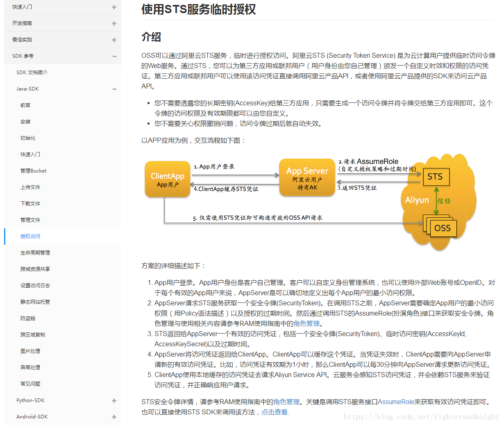Screen dimensions: 504x425
Task: Click the OSS box in the Aliyun cloud
Action: [x=443, y=228]
